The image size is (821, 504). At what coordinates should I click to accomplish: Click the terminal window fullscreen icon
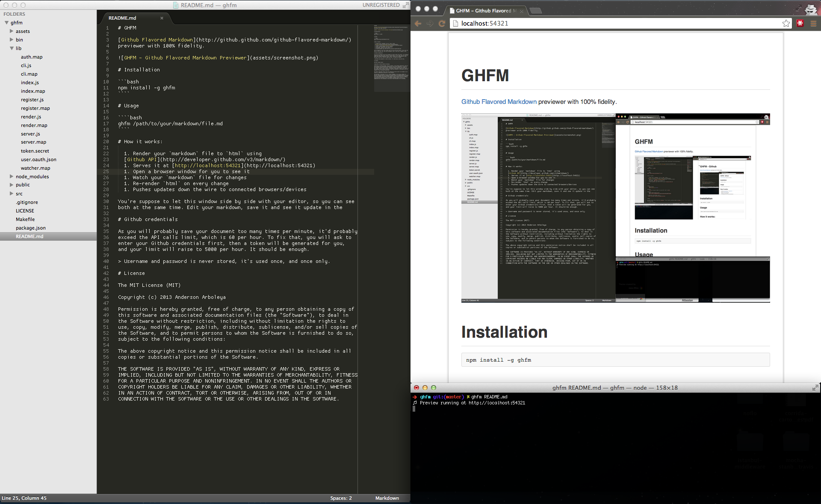(x=815, y=388)
